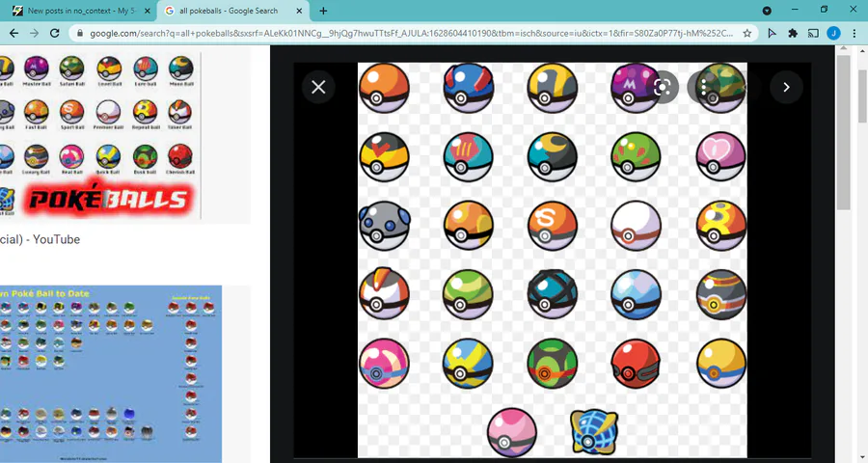
Task: Close the image preview panel
Action: pyautogui.click(x=318, y=87)
